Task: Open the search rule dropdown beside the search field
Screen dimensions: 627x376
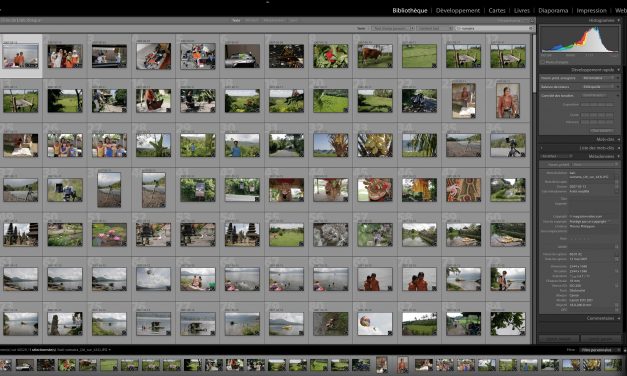Action: [x=435, y=28]
